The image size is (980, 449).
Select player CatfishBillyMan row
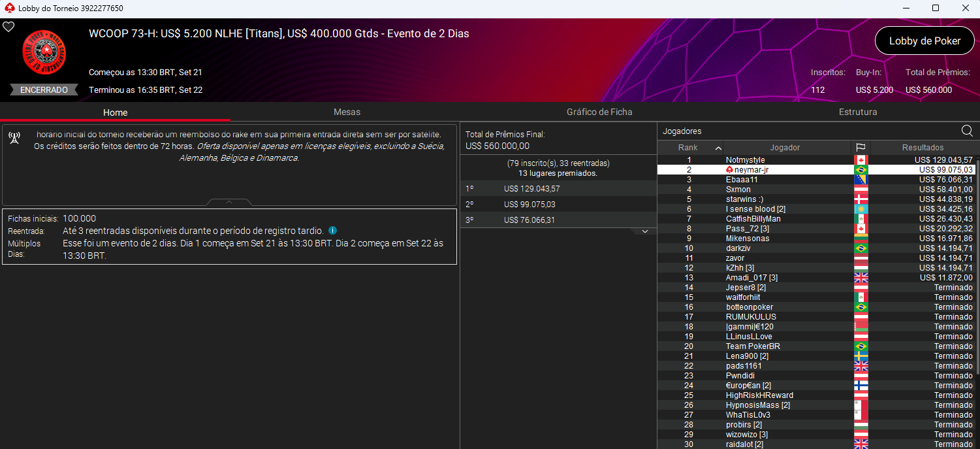point(816,219)
